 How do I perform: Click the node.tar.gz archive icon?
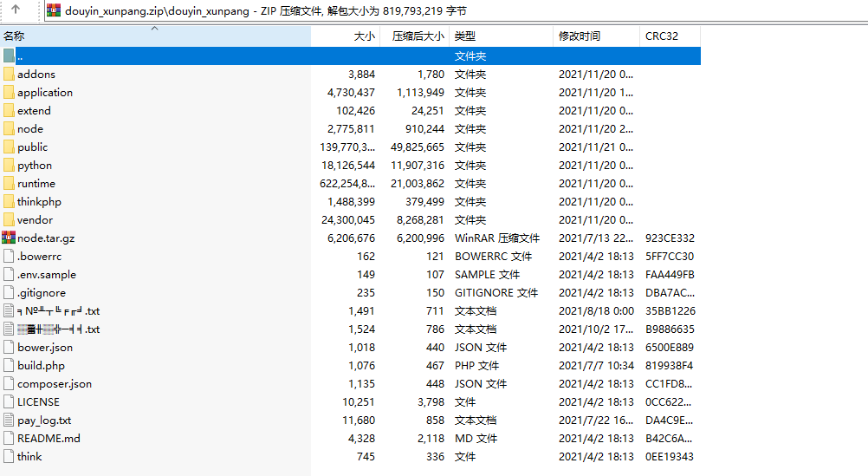(x=9, y=238)
